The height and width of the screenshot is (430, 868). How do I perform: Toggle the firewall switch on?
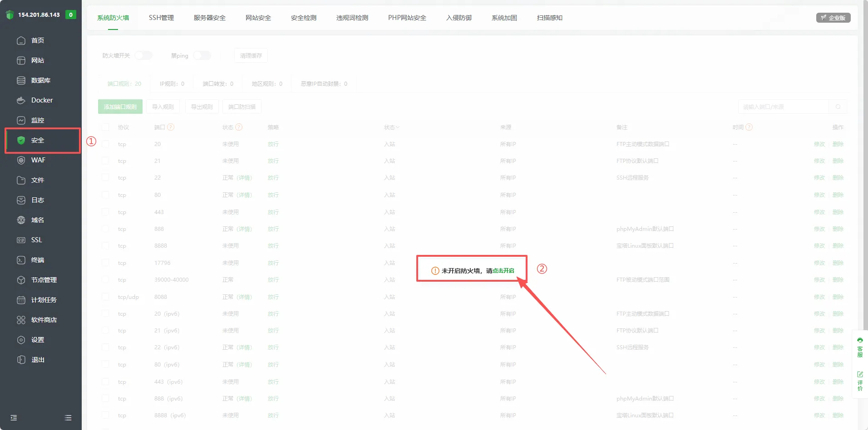coord(143,55)
